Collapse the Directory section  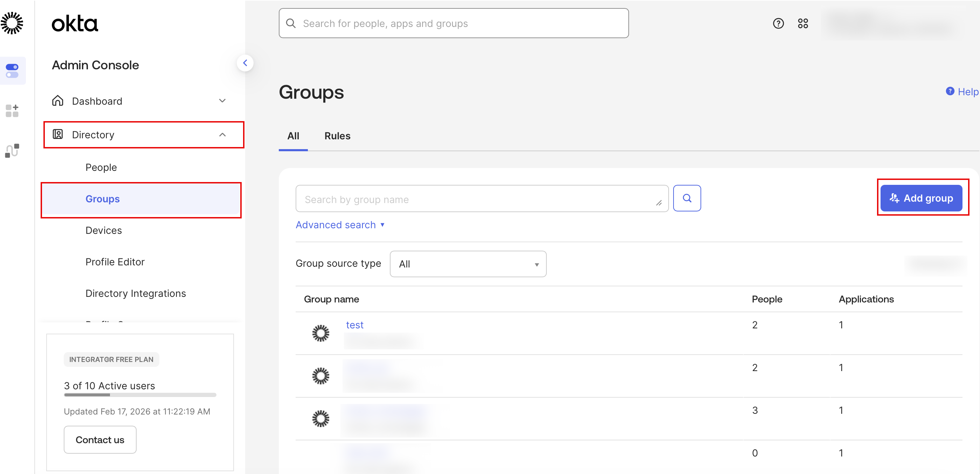tap(222, 134)
